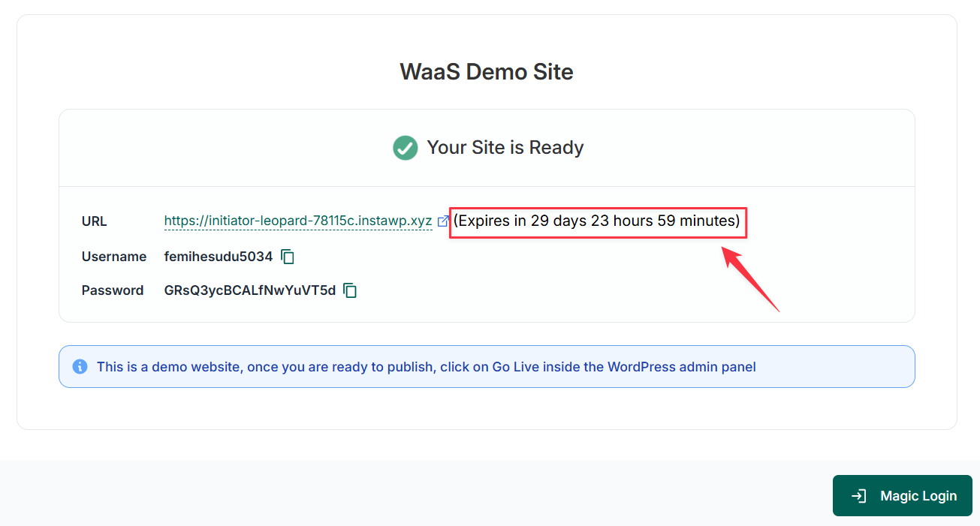Click the green check icon near Your Site is Ready
The image size is (980, 526).
(x=406, y=148)
